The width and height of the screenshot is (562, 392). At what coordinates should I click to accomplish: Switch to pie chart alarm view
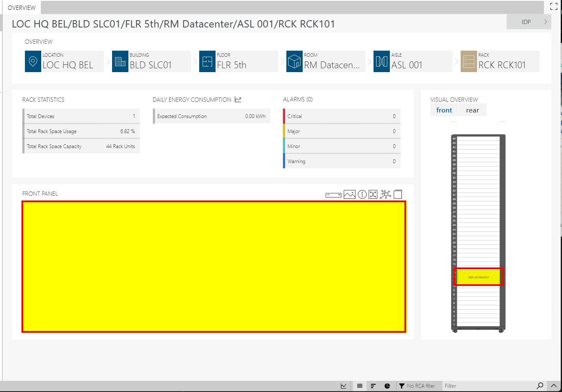(x=387, y=386)
